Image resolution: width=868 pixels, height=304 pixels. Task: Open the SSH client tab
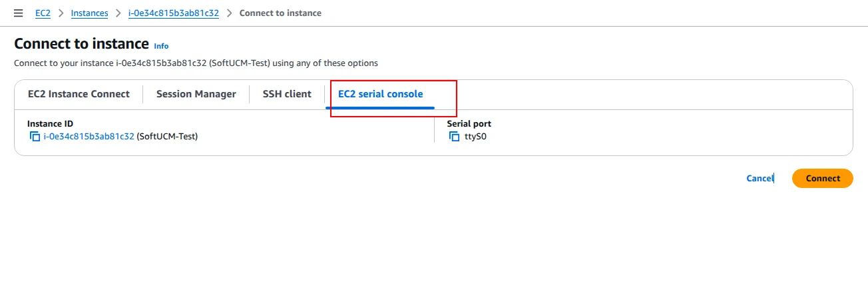point(287,94)
